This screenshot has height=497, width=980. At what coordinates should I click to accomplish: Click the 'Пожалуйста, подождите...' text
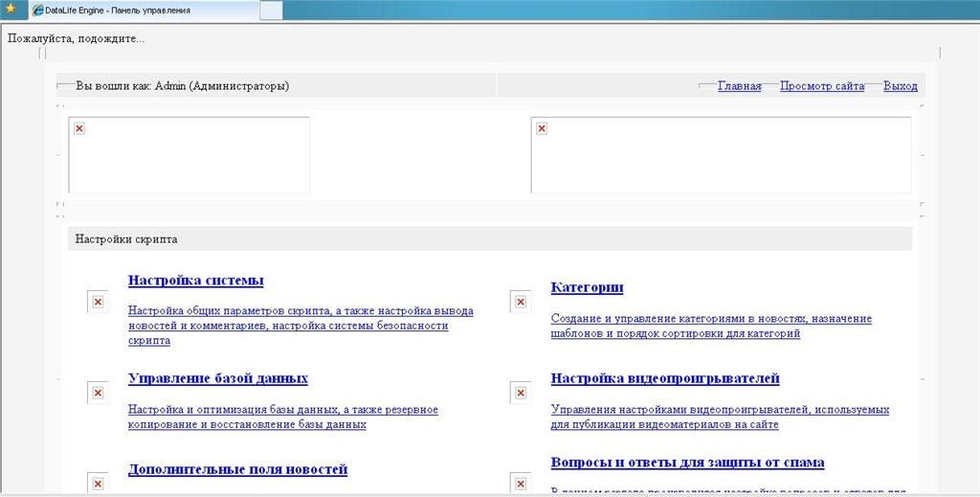(x=77, y=38)
